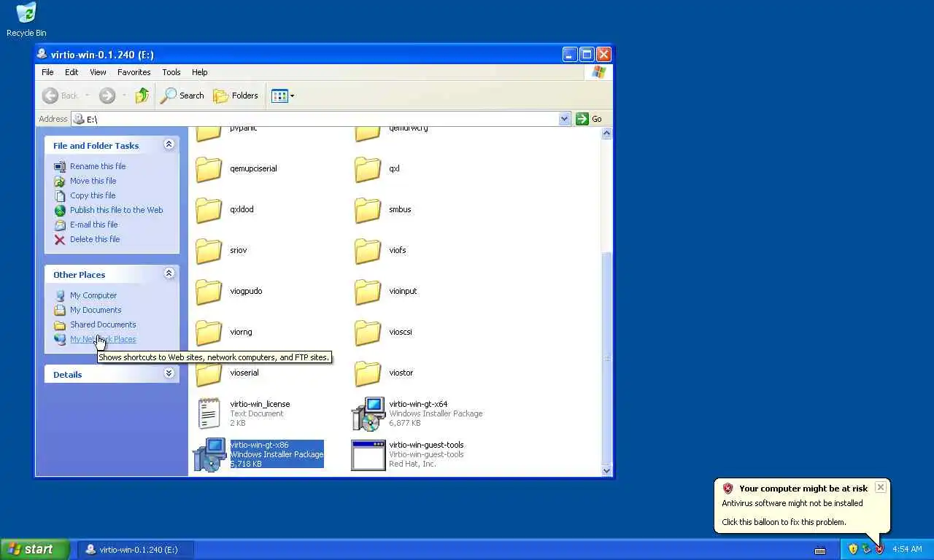Select the viogpudo folder icon
Screen dimensions: 934x560
tap(209, 291)
